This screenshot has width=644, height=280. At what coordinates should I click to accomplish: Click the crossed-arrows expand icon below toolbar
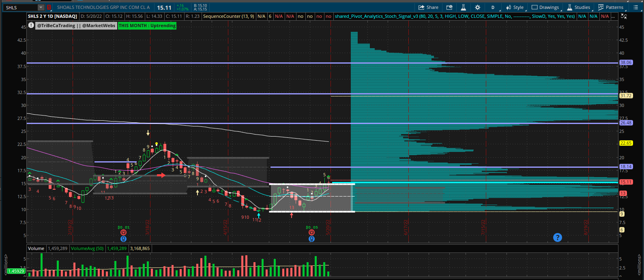click(624, 16)
